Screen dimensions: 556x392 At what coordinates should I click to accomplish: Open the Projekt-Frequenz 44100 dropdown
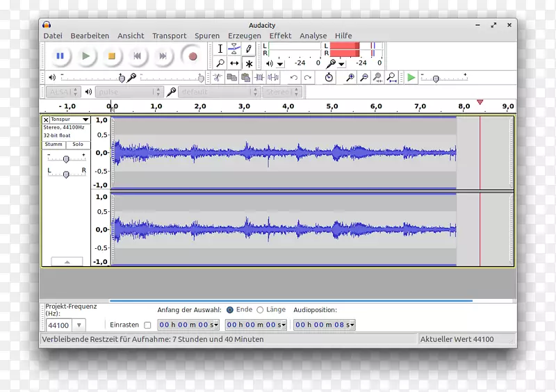79,325
